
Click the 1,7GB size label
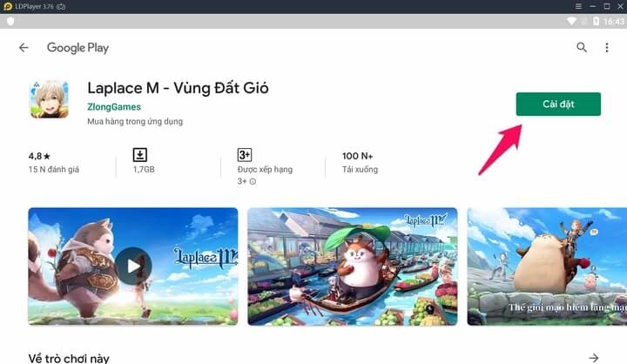click(144, 169)
